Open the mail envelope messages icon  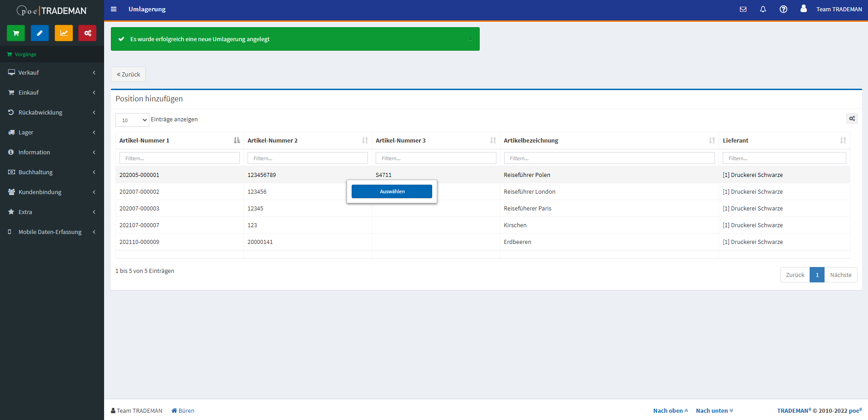[743, 10]
